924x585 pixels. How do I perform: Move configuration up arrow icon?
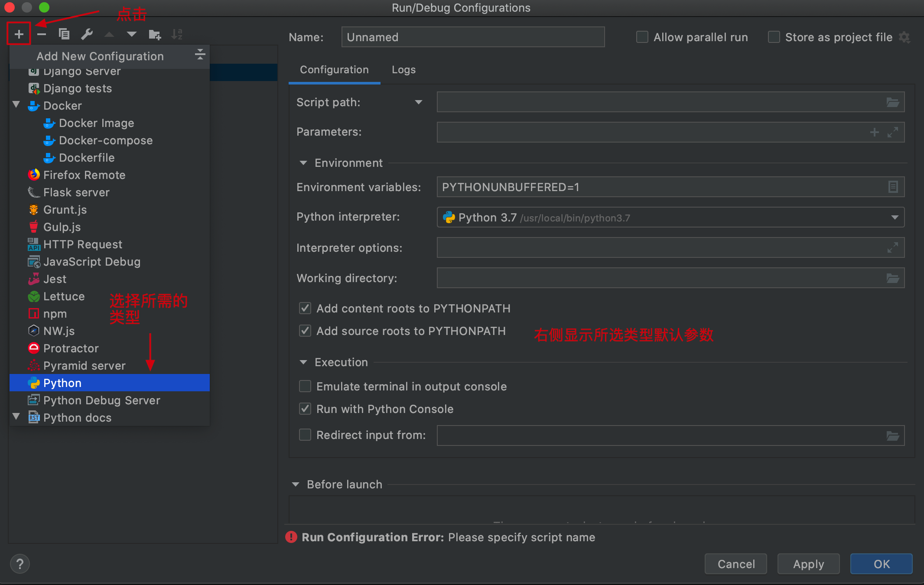coord(109,34)
